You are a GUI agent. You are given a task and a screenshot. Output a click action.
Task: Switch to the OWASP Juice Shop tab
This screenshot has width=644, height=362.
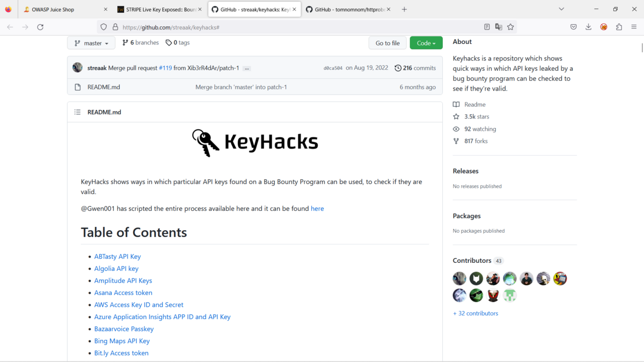(x=54, y=9)
